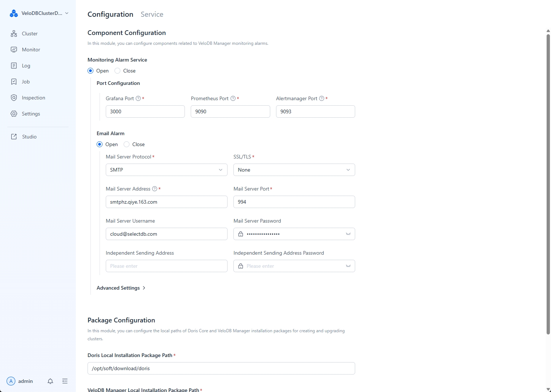Open the Mail Server Protocol dropdown
The height and width of the screenshot is (392, 551).
click(x=166, y=170)
